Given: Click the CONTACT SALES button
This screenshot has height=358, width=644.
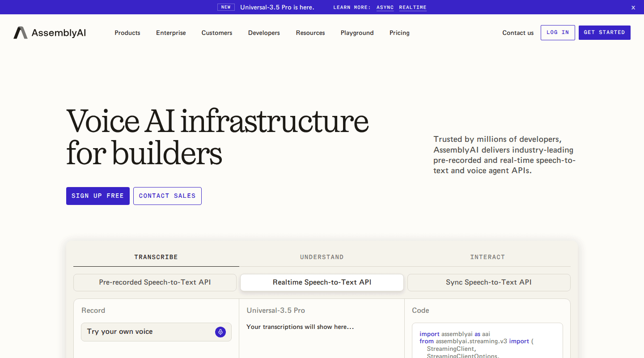Looking at the screenshot, I should tap(167, 196).
